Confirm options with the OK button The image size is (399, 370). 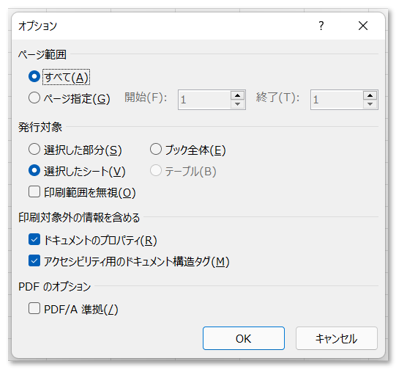tap(244, 338)
